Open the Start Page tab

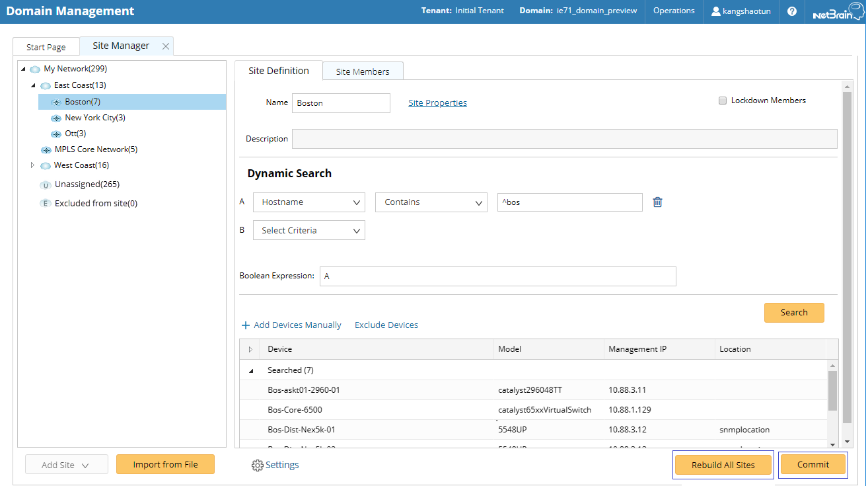46,47
